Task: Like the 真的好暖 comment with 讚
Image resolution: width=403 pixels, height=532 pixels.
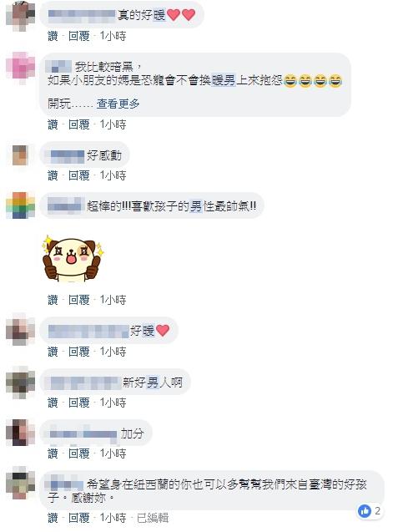Action: tap(53, 36)
